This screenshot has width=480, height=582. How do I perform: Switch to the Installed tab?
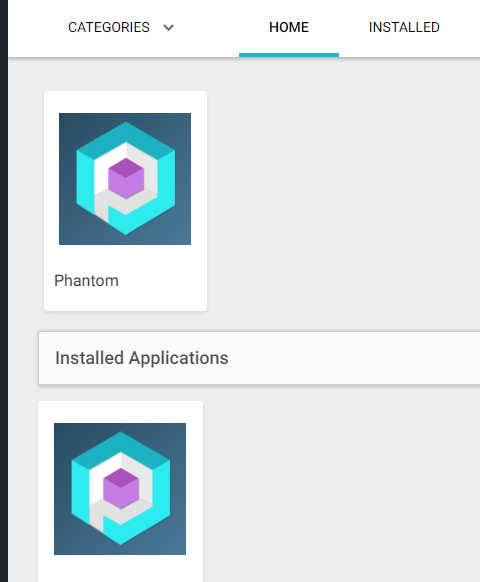click(x=404, y=27)
